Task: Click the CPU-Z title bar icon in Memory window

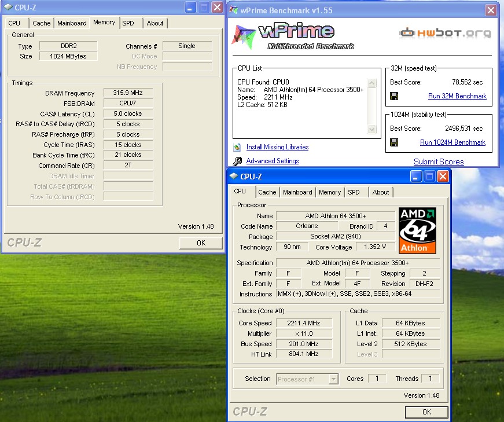Action: coord(8,7)
